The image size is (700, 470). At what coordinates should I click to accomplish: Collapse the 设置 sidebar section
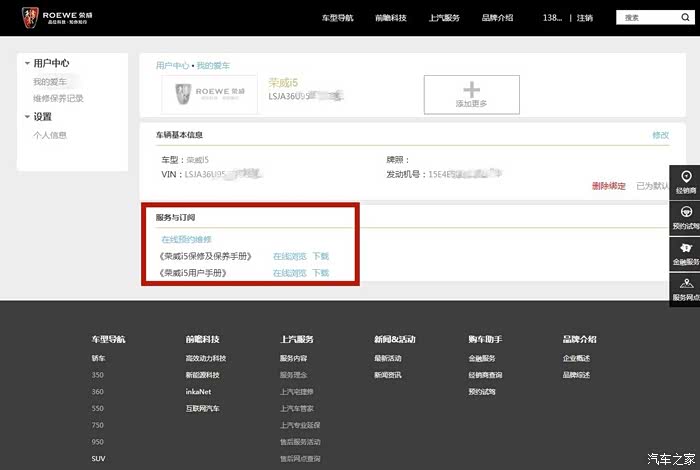coord(27,117)
